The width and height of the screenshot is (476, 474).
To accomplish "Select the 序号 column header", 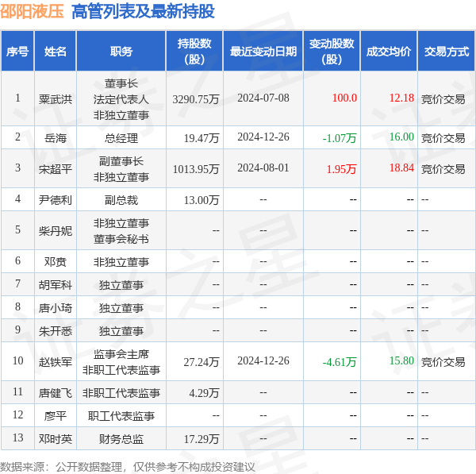I will (17, 52).
